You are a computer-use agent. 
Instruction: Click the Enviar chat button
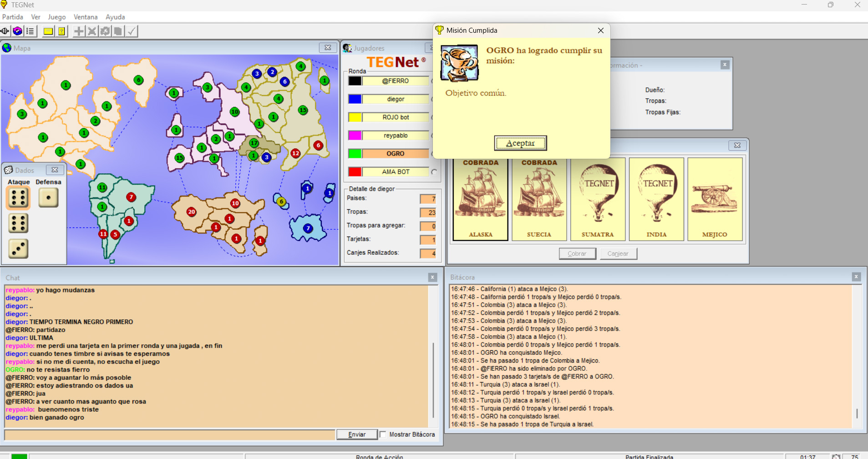(357, 434)
